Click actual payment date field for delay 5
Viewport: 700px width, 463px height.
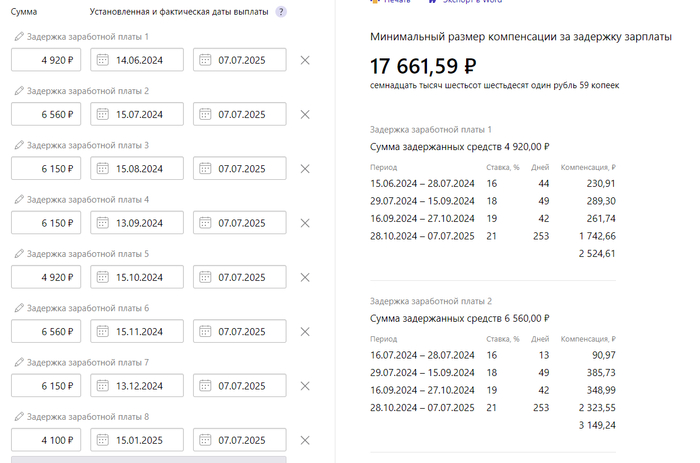(x=240, y=277)
